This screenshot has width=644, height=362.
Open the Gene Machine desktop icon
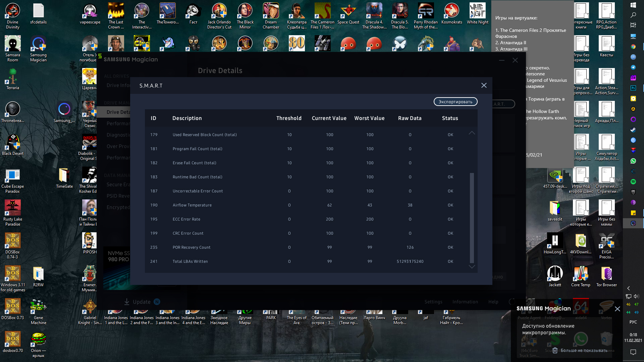coord(38,312)
